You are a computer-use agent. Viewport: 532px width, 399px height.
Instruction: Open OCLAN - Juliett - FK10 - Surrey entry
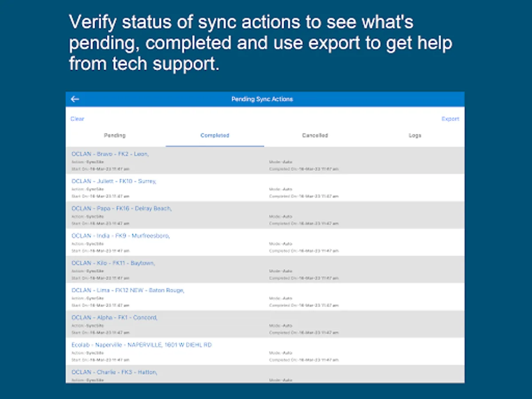tap(114, 181)
